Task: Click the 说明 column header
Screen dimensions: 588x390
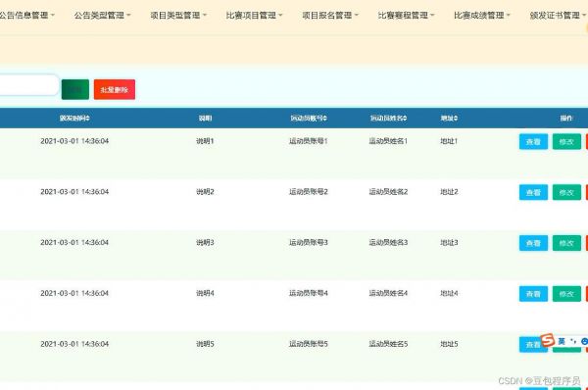Action: tap(205, 119)
